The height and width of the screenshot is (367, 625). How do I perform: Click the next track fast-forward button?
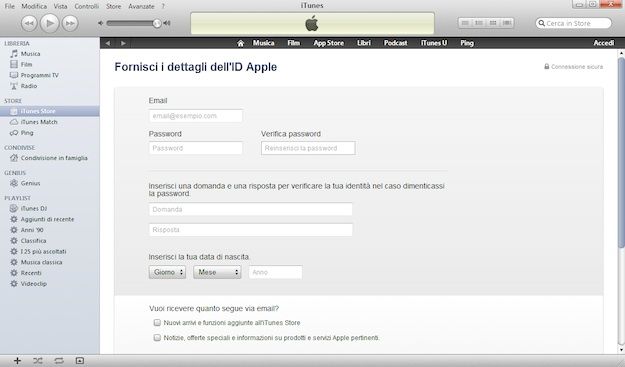pos(70,23)
